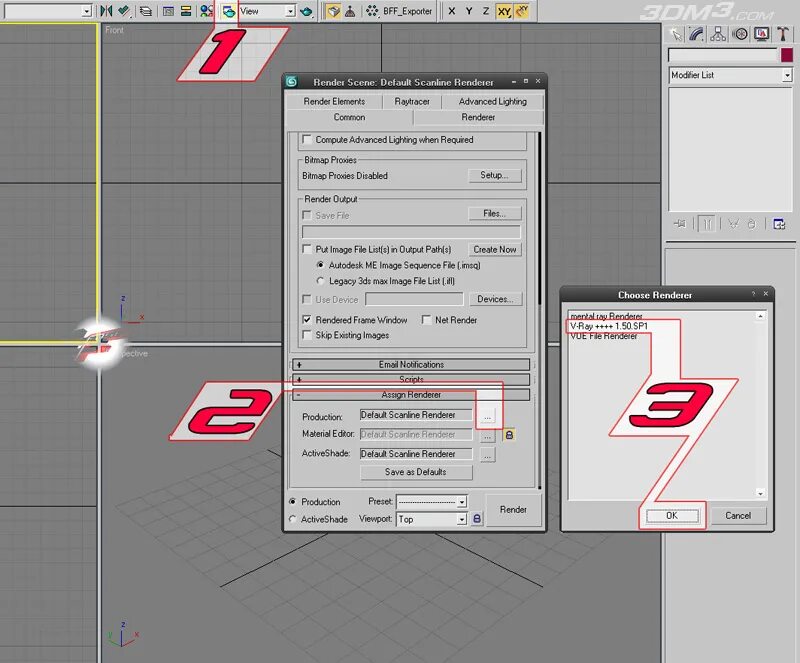
Task: Select V-Ray 1.50.SP1 in renderer list
Action: pos(609,326)
